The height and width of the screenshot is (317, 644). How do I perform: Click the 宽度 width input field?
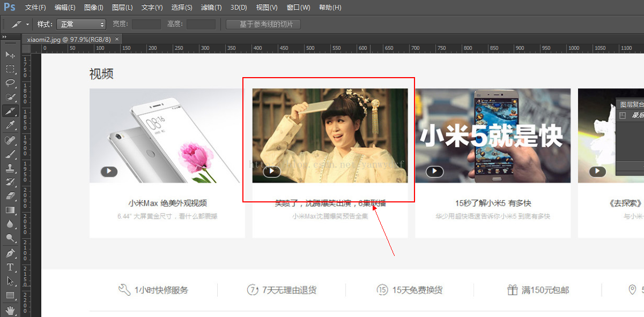tap(146, 24)
